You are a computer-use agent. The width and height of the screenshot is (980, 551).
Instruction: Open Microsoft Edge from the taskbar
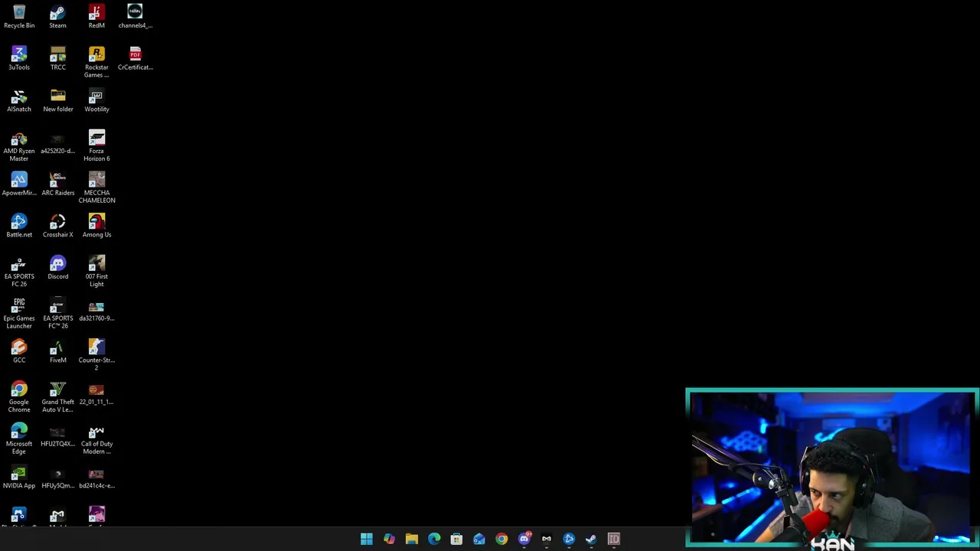pyautogui.click(x=434, y=539)
